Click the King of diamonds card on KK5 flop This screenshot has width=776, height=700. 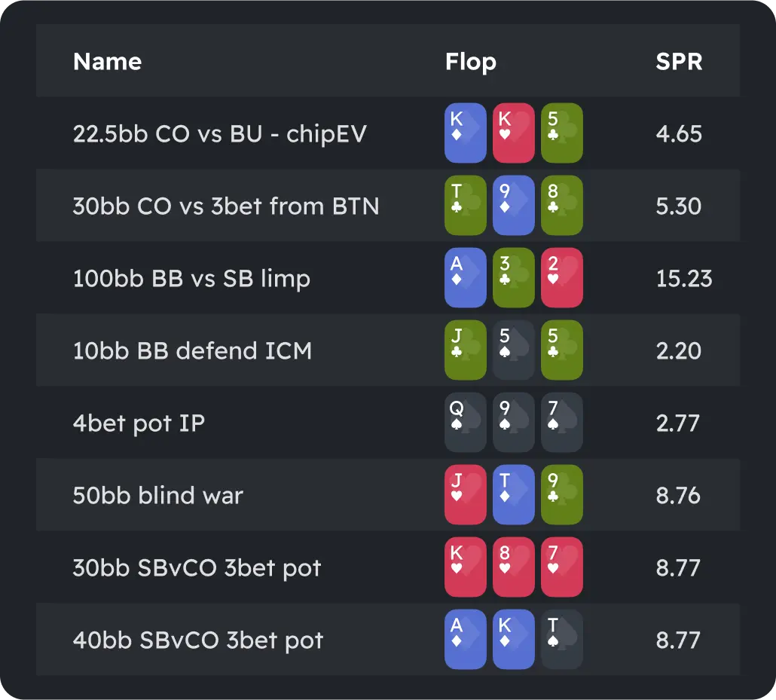coord(465,133)
